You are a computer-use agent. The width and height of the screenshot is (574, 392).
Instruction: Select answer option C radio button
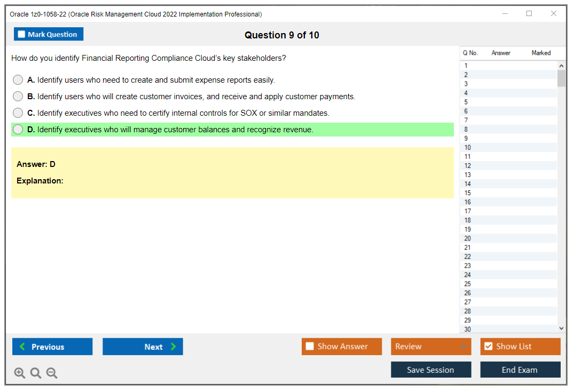coord(18,113)
